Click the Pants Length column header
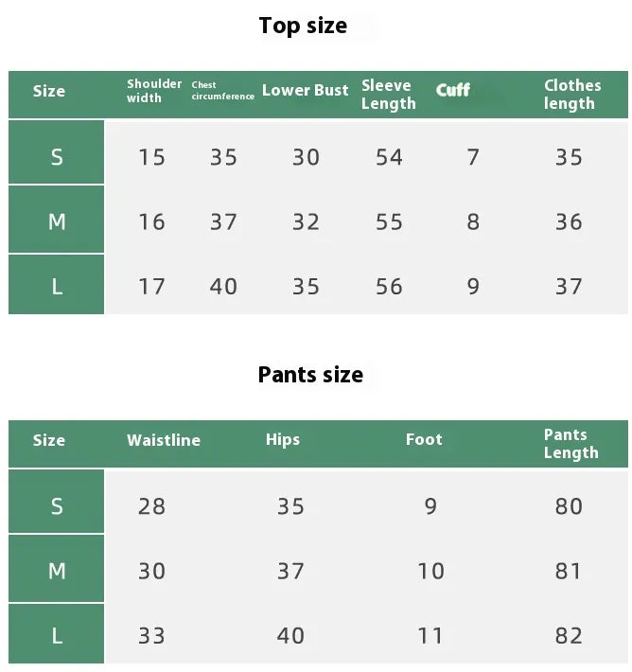The height and width of the screenshot is (672, 632). click(x=571, y=444)
